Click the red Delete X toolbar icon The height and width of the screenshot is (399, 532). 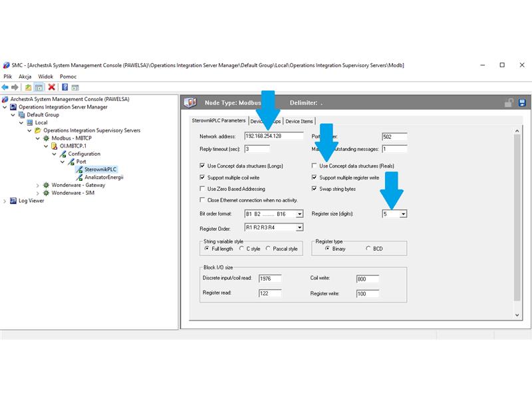coord(52,87)
